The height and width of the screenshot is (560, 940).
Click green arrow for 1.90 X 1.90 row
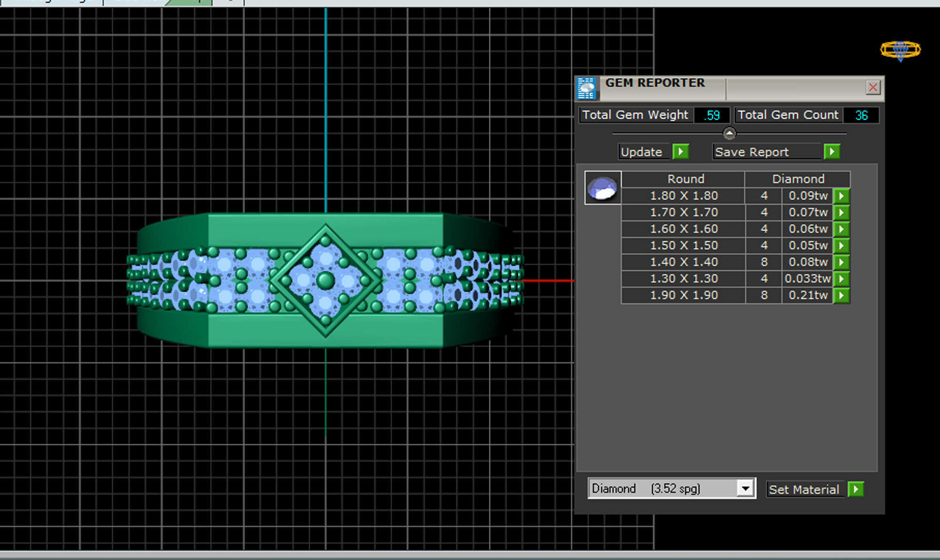tap(841, 295)
